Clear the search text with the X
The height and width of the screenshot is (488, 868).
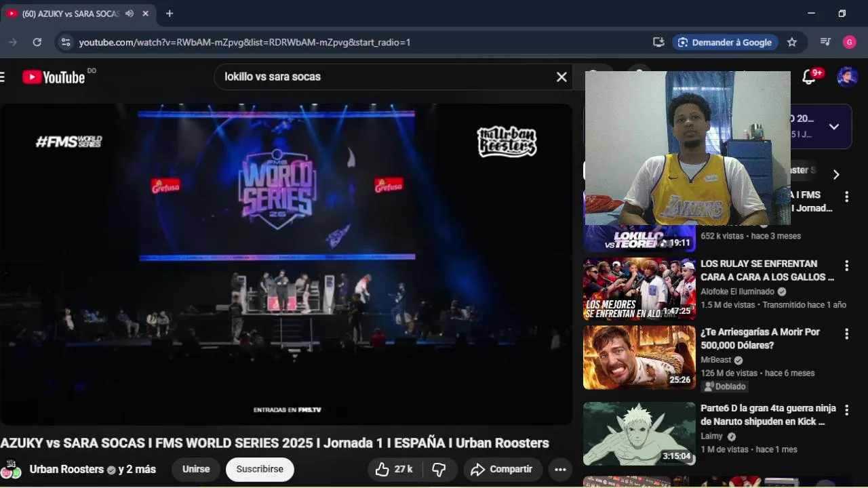[561, 77]
